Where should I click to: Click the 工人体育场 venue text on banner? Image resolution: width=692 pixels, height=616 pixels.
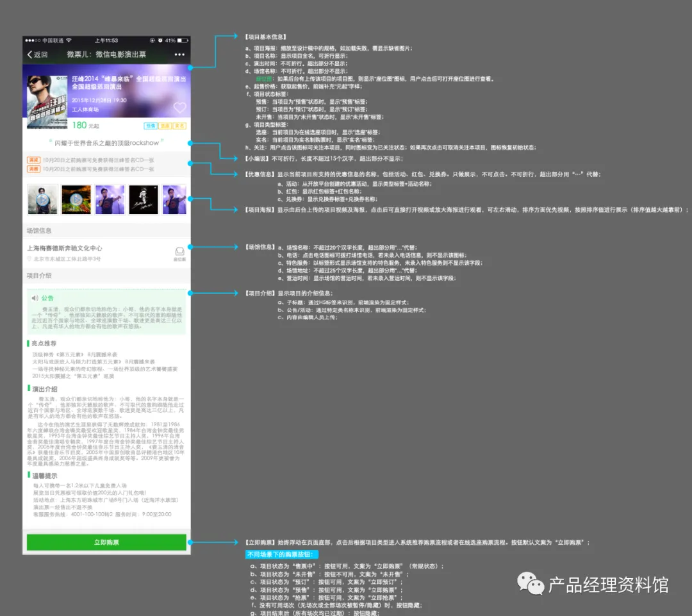[85, 110]
